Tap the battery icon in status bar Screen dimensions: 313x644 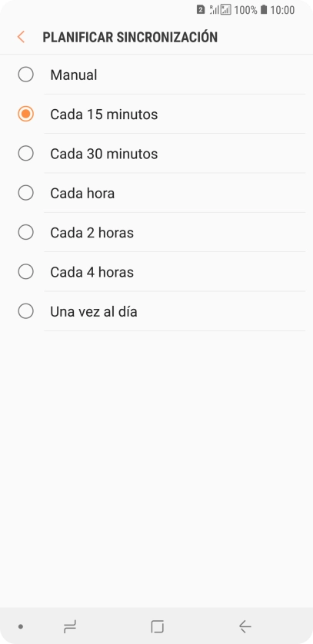264,9
